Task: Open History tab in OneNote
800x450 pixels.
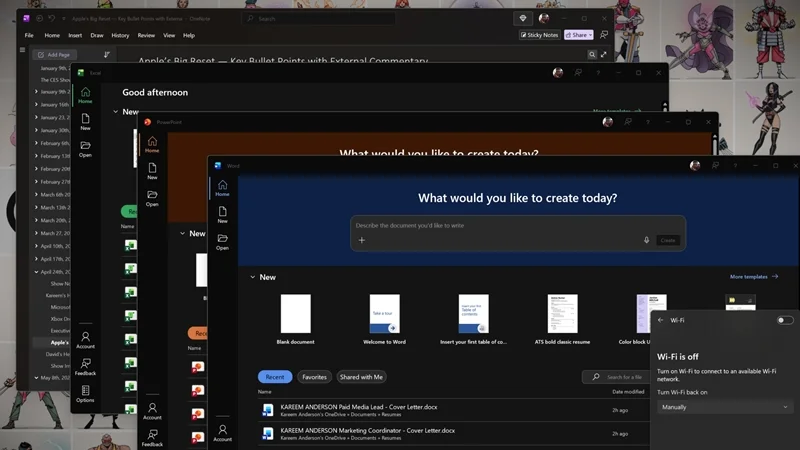Action: [120, 35]
